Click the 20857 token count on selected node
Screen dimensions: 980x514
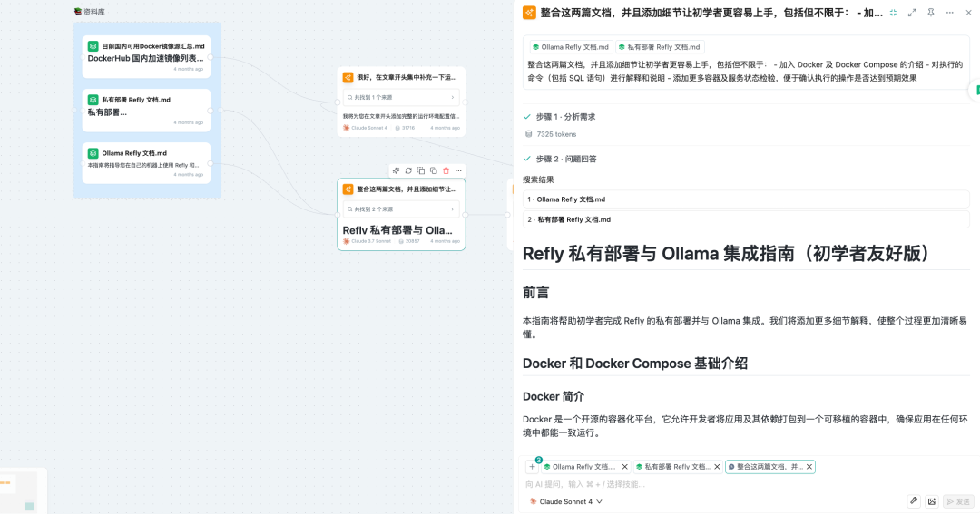pos(412,241)
